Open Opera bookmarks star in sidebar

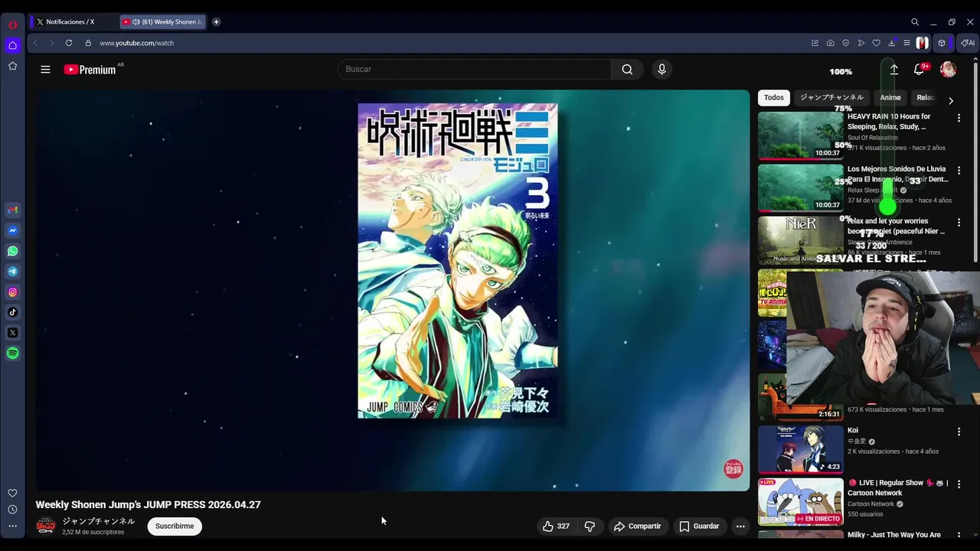(x=13, y=66)
